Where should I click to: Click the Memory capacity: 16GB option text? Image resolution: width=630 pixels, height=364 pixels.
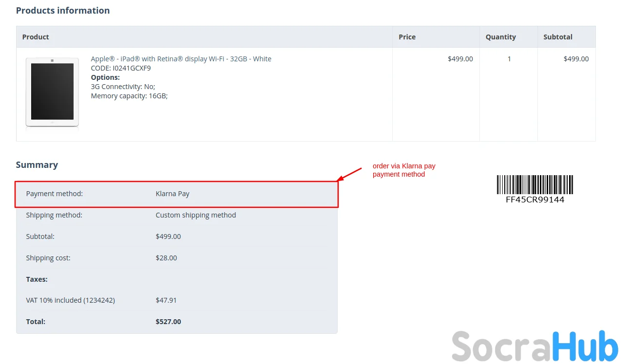pyautogui.click(x=129, y=96)
